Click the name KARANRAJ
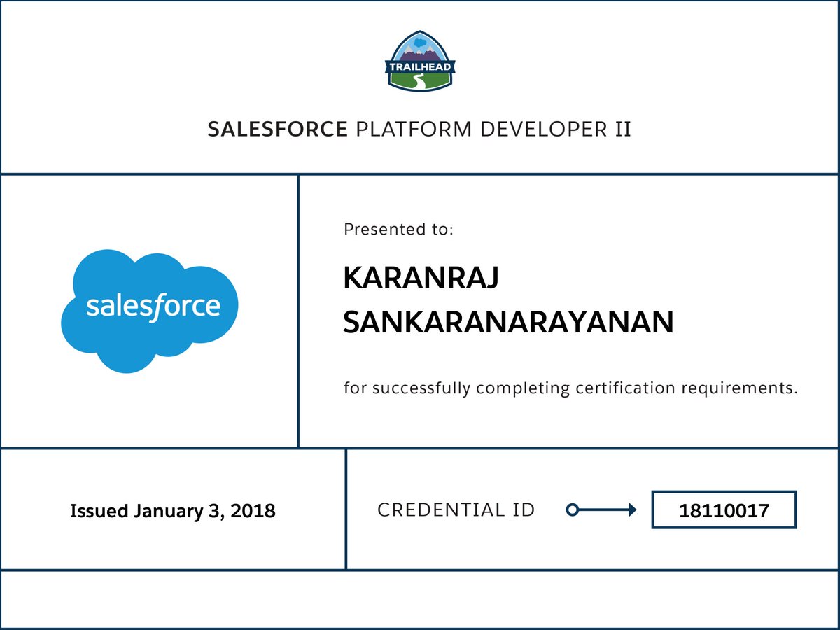Image resolution: width=840 pixels, height=630 pixels. [421, 279]
